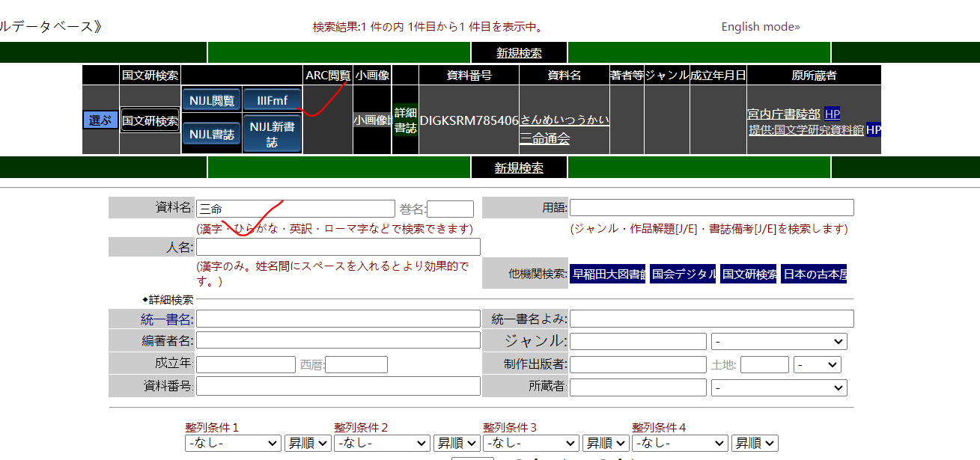Open the 小画像 thumbnail in the result row
Viewport: 980px width, 460px height.
[x=371, y=120]
